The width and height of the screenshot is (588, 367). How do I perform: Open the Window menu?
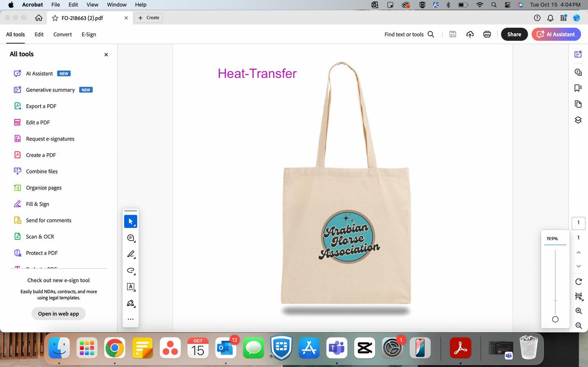click(117, 5)
